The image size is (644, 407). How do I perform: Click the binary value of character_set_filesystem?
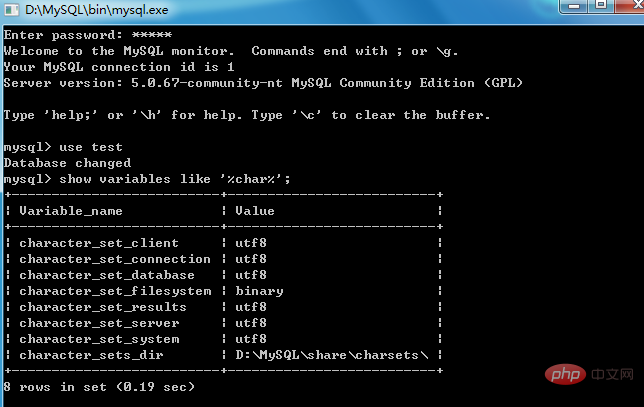259,291
